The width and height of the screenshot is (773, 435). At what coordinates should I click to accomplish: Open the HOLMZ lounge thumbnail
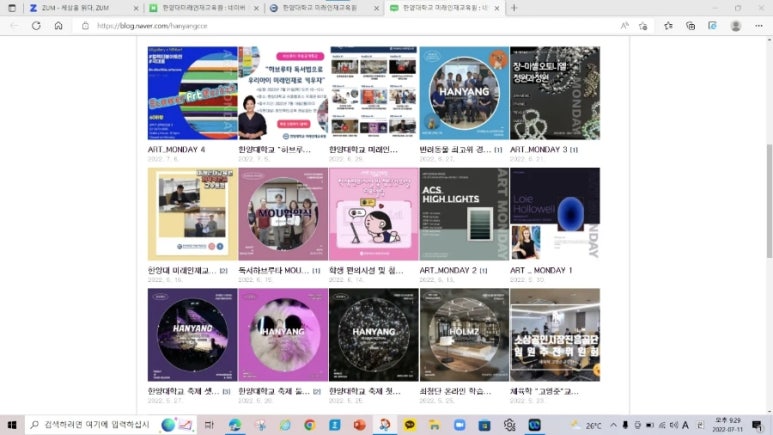pyautogui.click(x=464, y=334)
